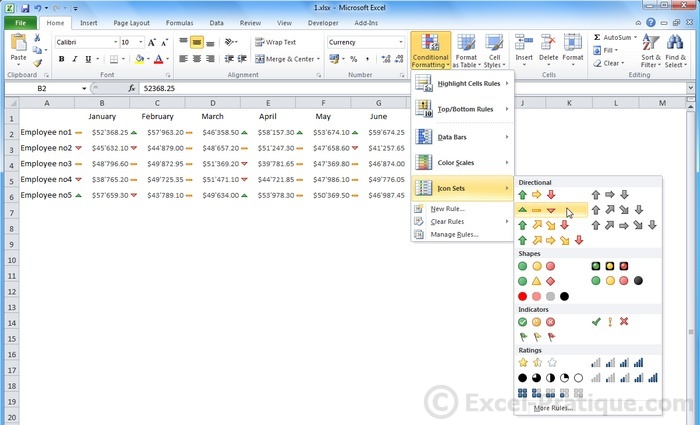Click Decrease Indent icon
Viewport: 700px width, 425px height.
coord(229,59)
